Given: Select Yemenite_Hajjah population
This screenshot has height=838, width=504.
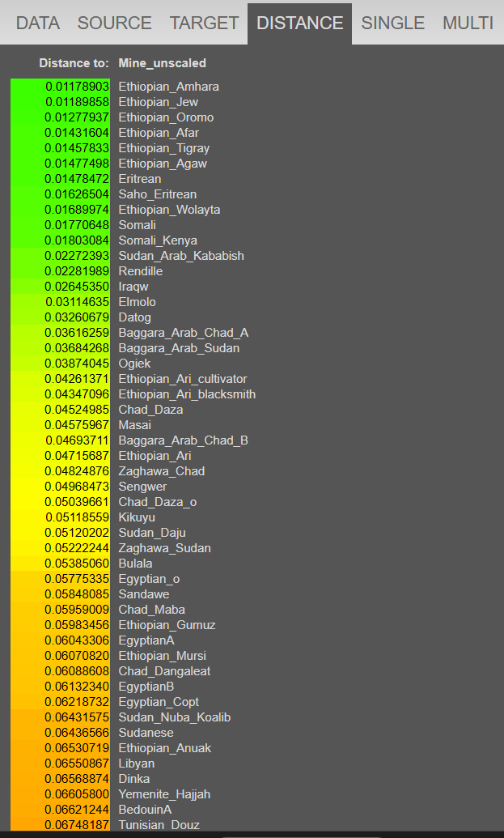Looking at the screenshot, I should pyautogui.click(x=164, y=795).
